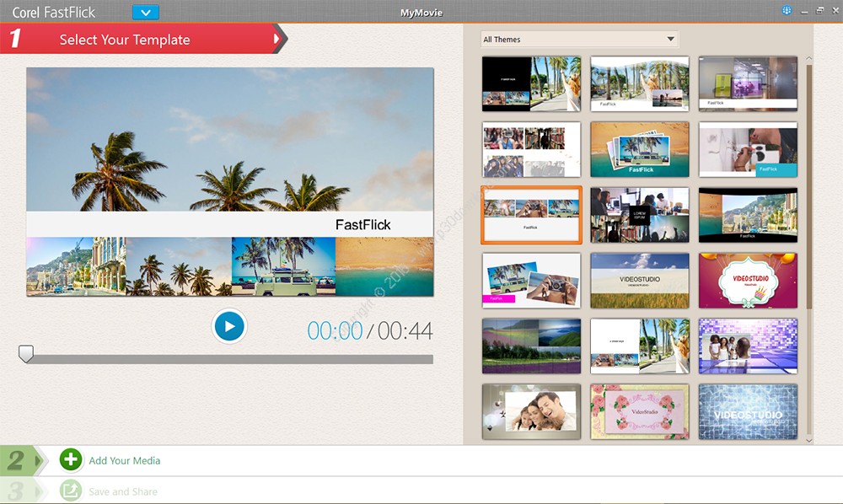Open the Corel FastFlick menu dropdown arrow
The image size is (843, 504).
coord(146,13)
